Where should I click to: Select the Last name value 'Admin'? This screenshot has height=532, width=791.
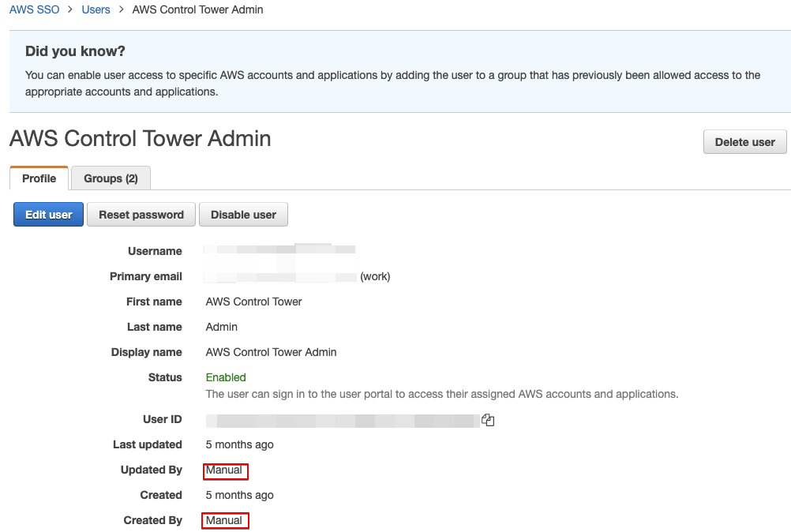tap(221, 327)
